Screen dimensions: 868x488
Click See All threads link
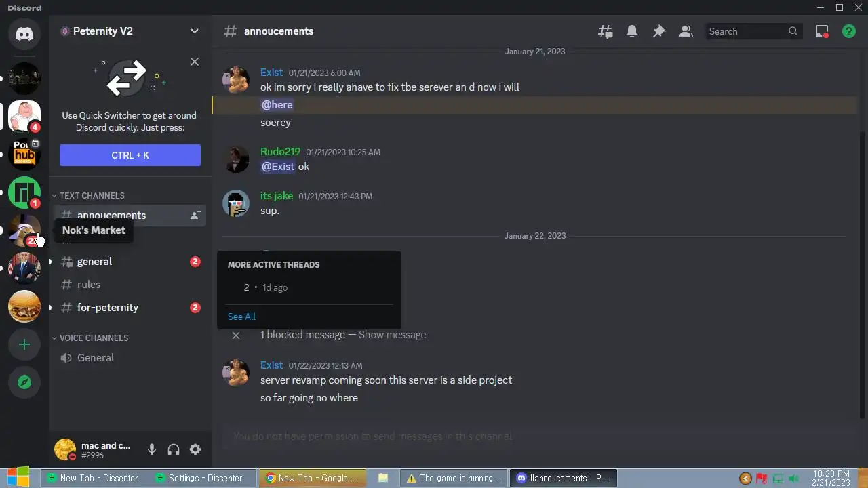[x=241, y=317]
